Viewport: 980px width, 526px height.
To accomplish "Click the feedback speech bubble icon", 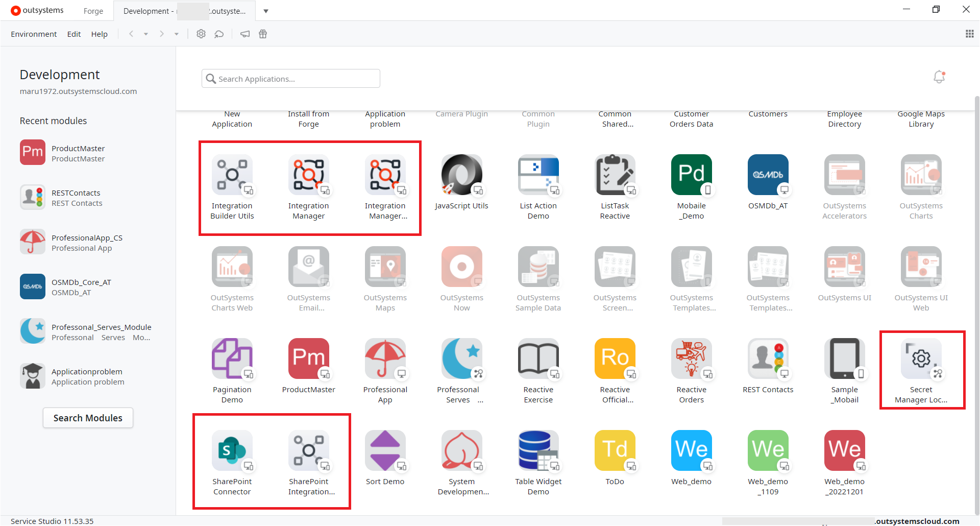I will (x=219, y=34).
